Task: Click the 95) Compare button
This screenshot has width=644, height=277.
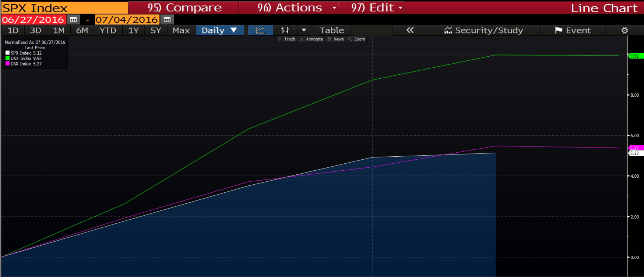Action: tap(184, 8)
